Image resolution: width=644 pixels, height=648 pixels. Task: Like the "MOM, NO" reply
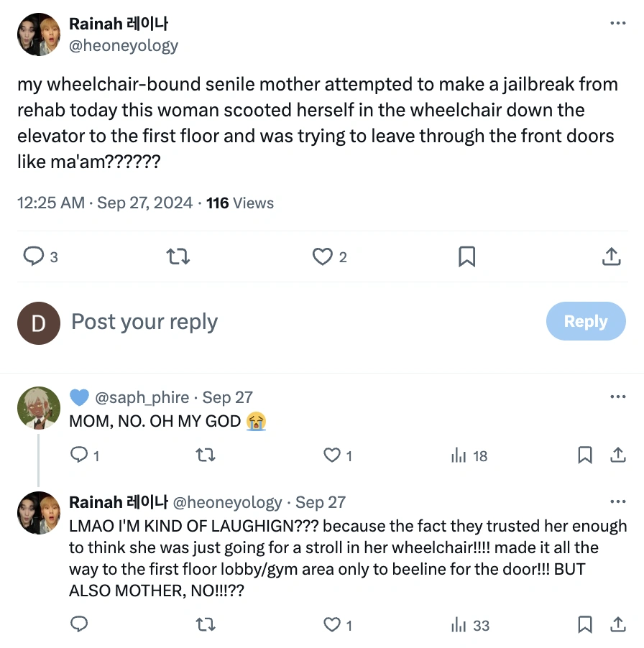click(x=332, y=455)
